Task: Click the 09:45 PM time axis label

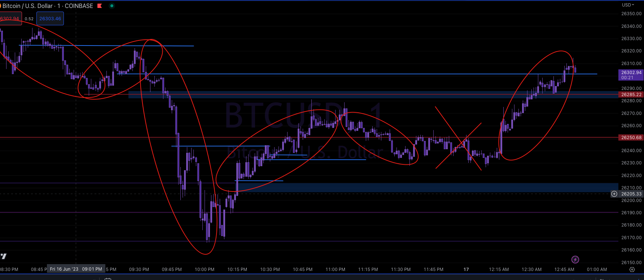Action: click(172, 270)
